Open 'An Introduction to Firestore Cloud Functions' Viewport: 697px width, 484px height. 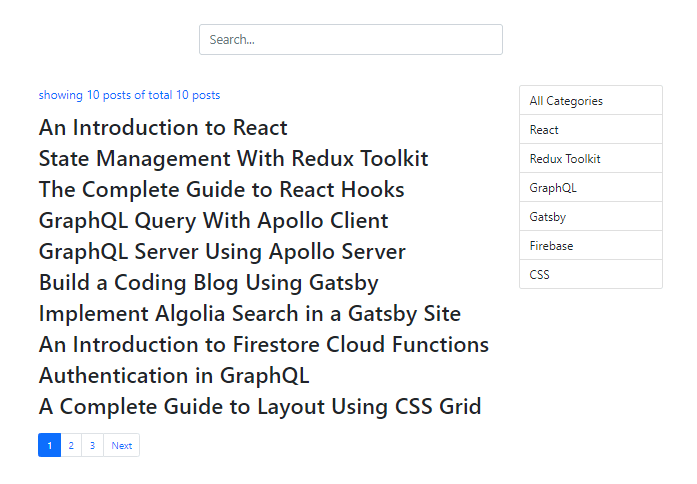tap(263, 345)
